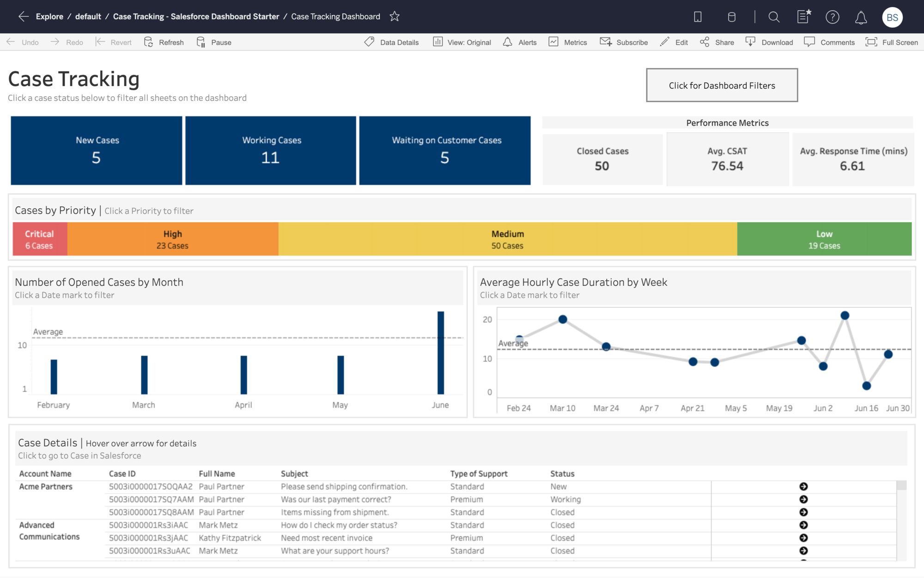Click the Alerts icon in toolbar

507,41
